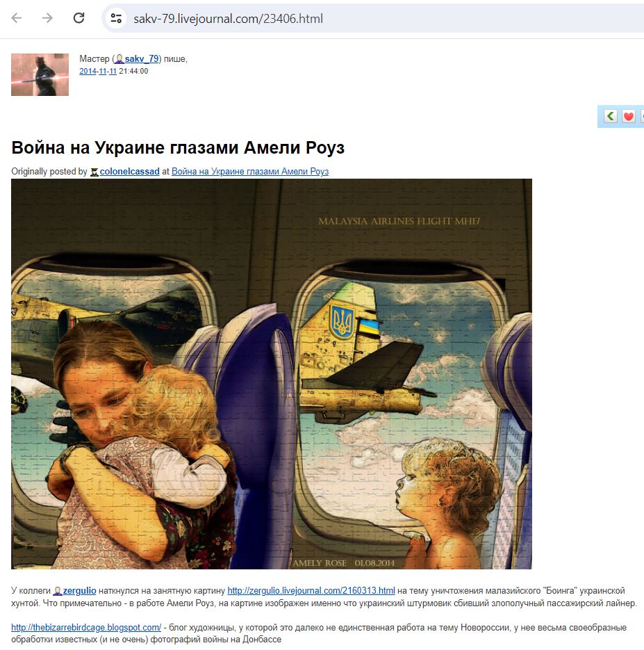The image size is (644, 650).
Task: Open the zergulio username link
Action: (79, 591)
